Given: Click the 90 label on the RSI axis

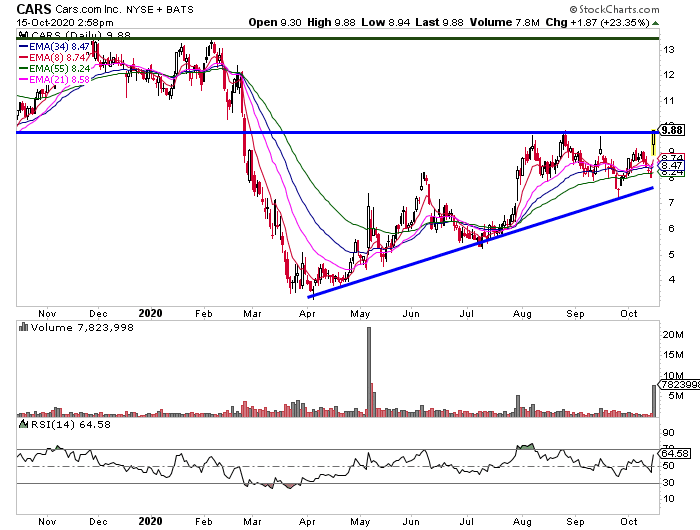Looking at the screenshot, I should pyautogui.click(x=669, y=433).
